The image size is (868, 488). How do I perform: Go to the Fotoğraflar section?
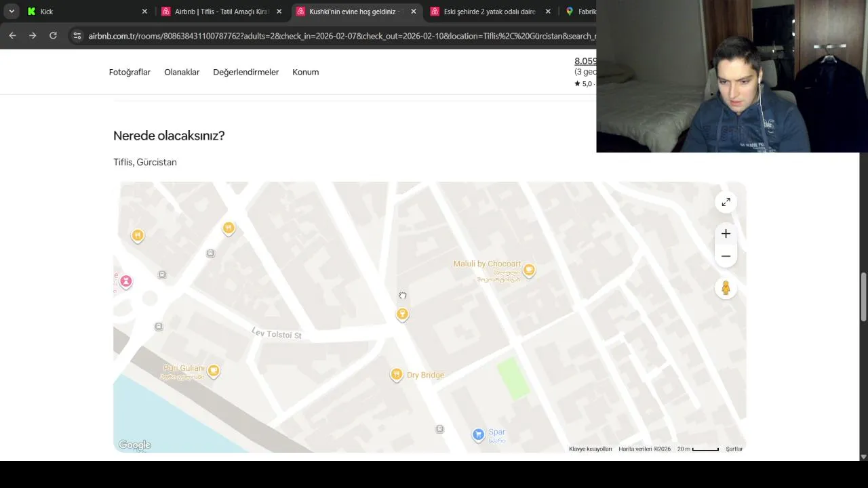pyautogui.click(x=130, y=72)
